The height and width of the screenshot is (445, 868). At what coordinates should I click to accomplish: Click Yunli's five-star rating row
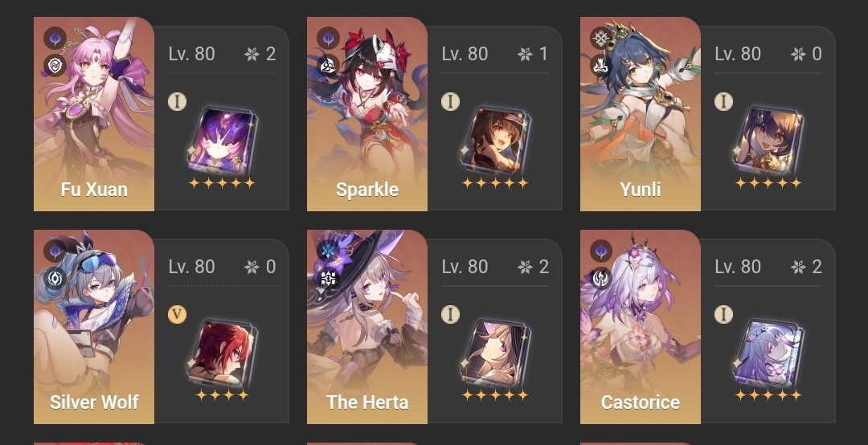click(768, 182)
